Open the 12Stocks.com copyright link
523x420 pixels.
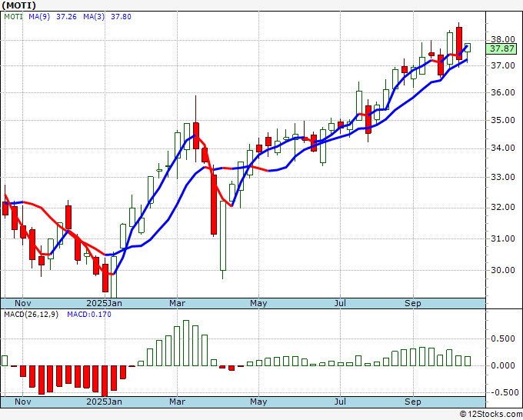(x=491, y=415)
